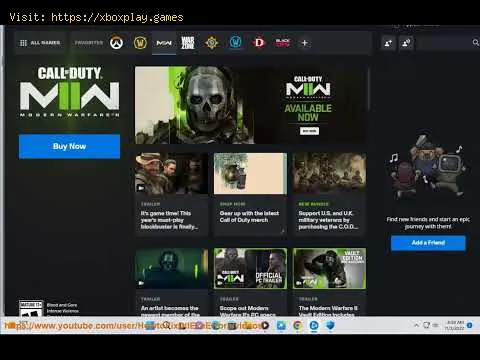The image size is (480, 360).
Task: Open the Available Now hero banner
Action: click(250, 105)
